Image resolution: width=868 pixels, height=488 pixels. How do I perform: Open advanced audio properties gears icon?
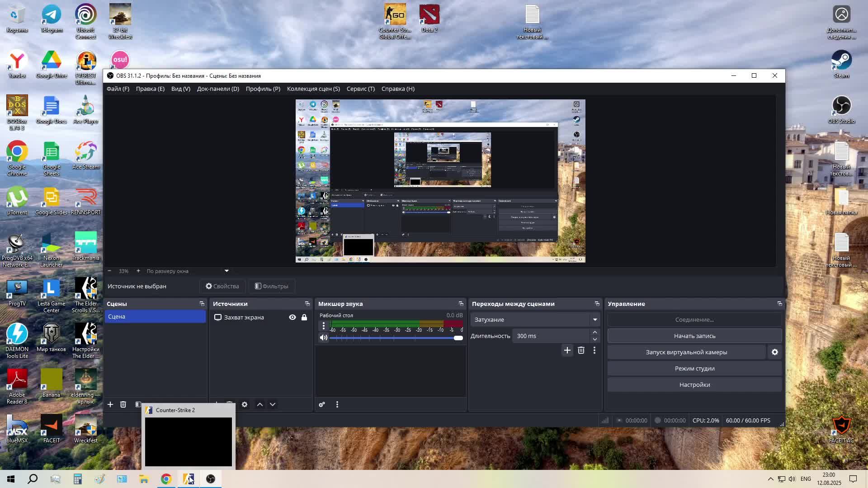[x=322, y=404]
